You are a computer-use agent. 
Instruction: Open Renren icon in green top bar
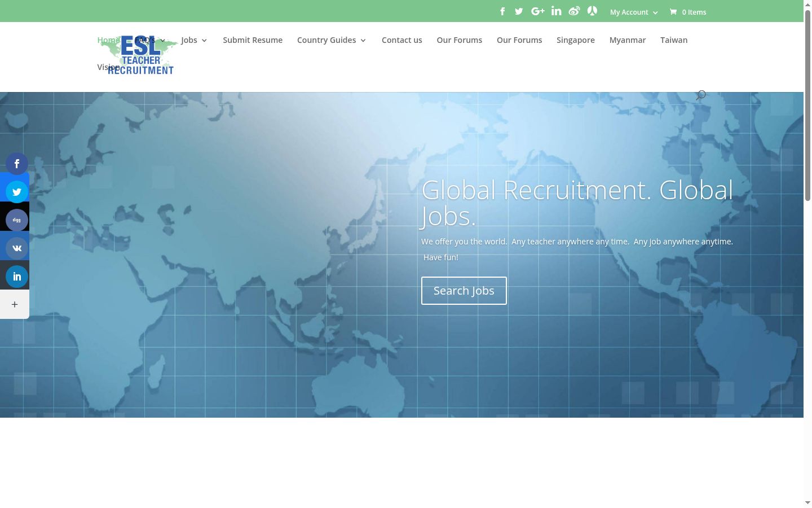point(592,11)
